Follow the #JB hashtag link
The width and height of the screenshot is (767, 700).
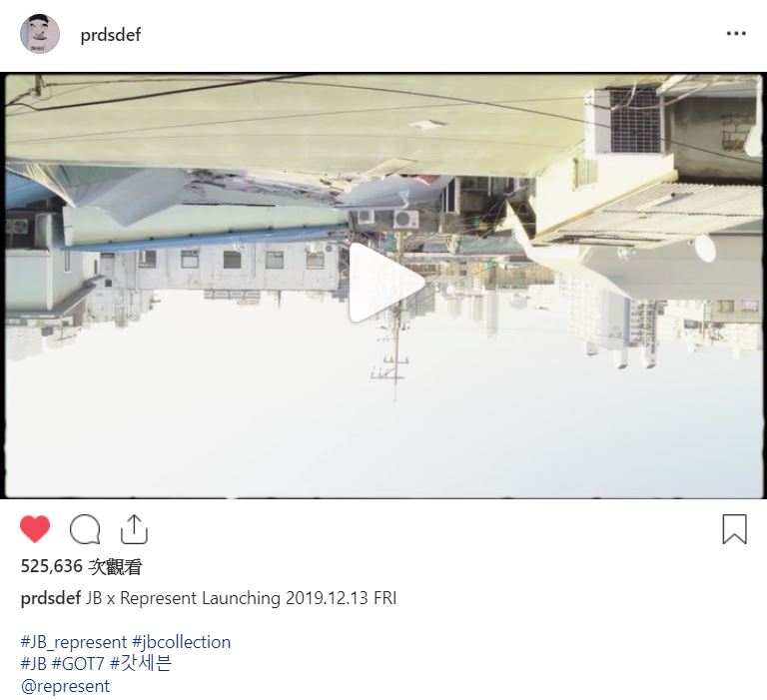34,664
